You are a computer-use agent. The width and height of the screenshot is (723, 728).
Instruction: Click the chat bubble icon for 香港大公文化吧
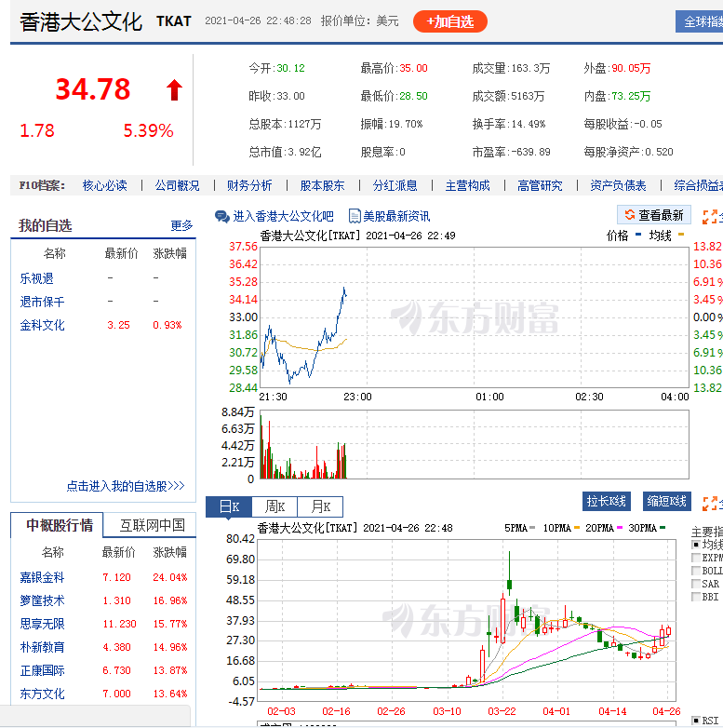(x=221, y=216)
